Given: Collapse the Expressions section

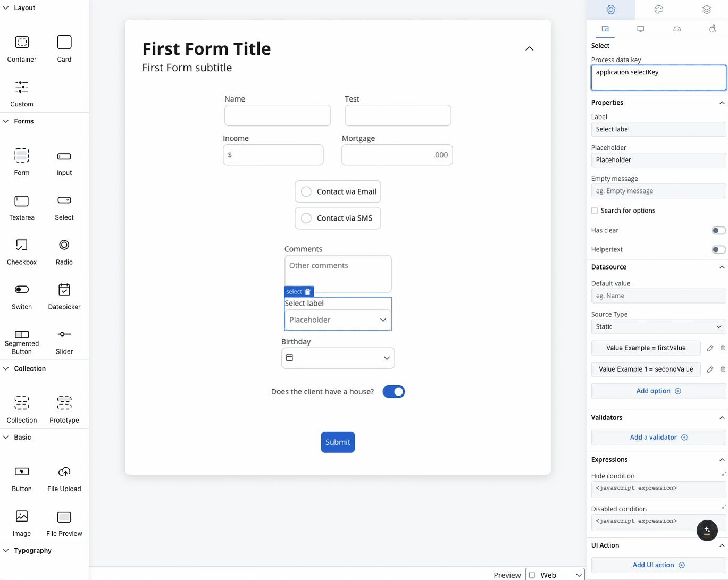Looking at the screenshot, I should pyautogui.click(x=722, y=460).
